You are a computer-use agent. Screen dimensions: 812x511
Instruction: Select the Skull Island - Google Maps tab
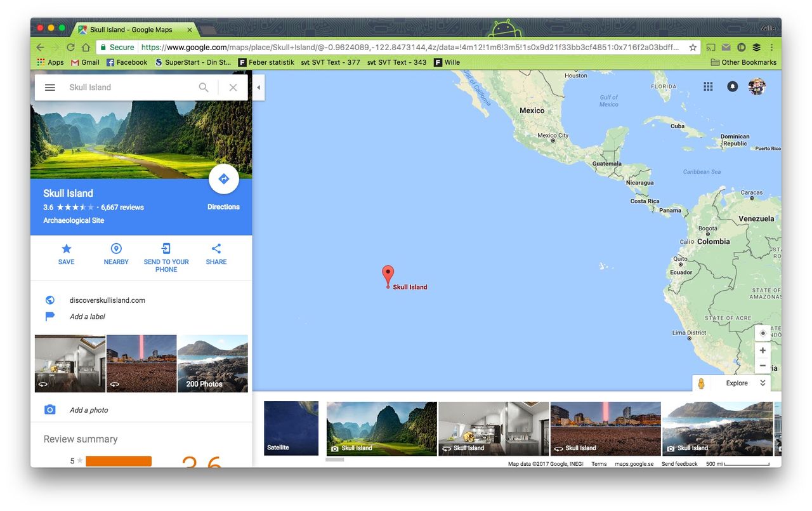(x=133, y=30)
